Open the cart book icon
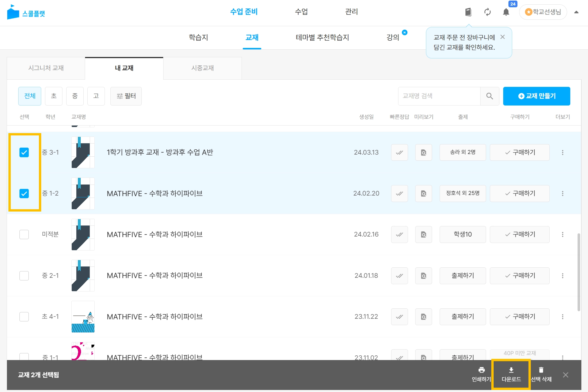Viewport: 588px width, 392px height. pos(468,12)
